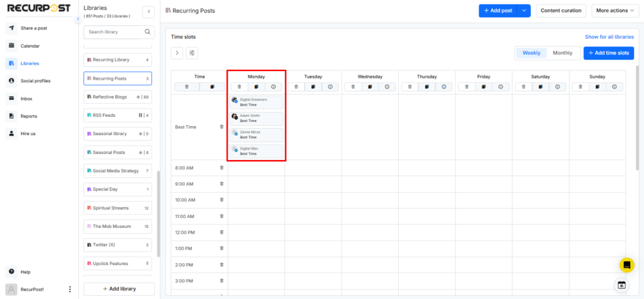
Task: Open Digital Dreamers Best Time slot
Action: click(x=257, y=102)
